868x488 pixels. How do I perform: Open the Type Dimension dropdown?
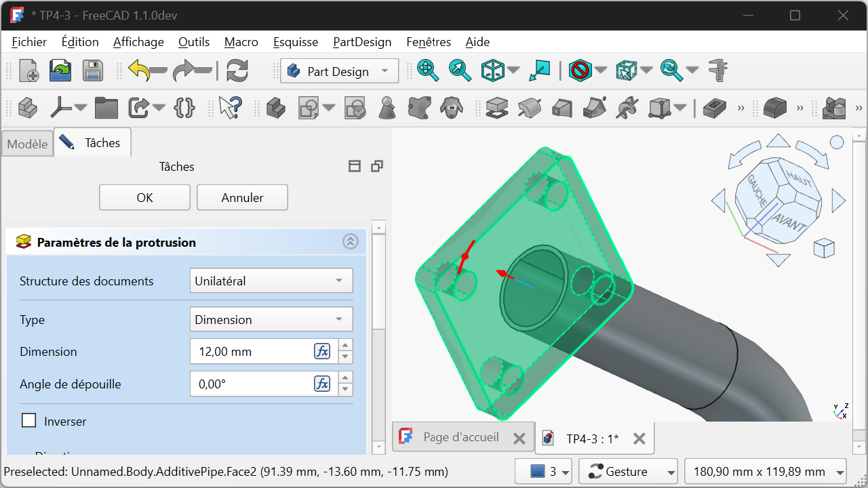click(x=271, y=319)
